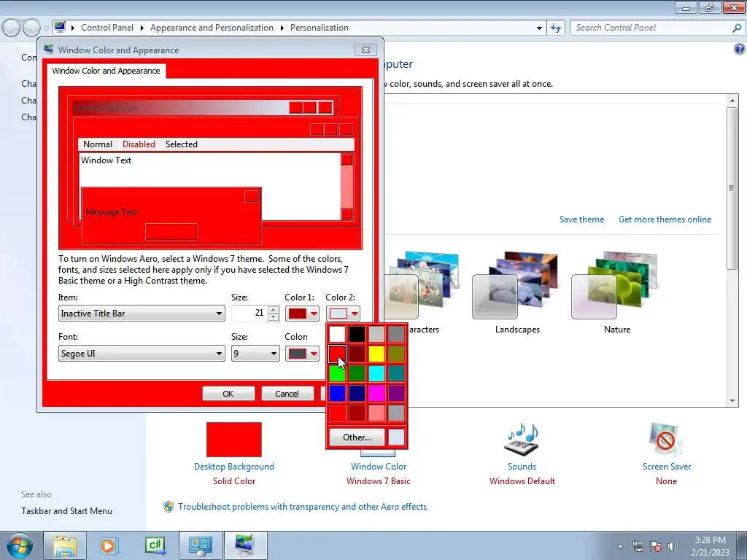The height and width of the screenshot is (560, 747).
Task: Confirm changes with OK button
Action: tap(228, 393)
